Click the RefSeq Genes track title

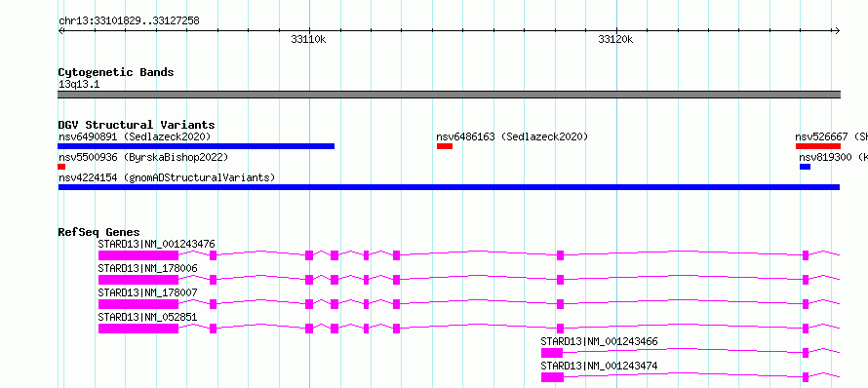pyautogui.click(x=99, y=232)
